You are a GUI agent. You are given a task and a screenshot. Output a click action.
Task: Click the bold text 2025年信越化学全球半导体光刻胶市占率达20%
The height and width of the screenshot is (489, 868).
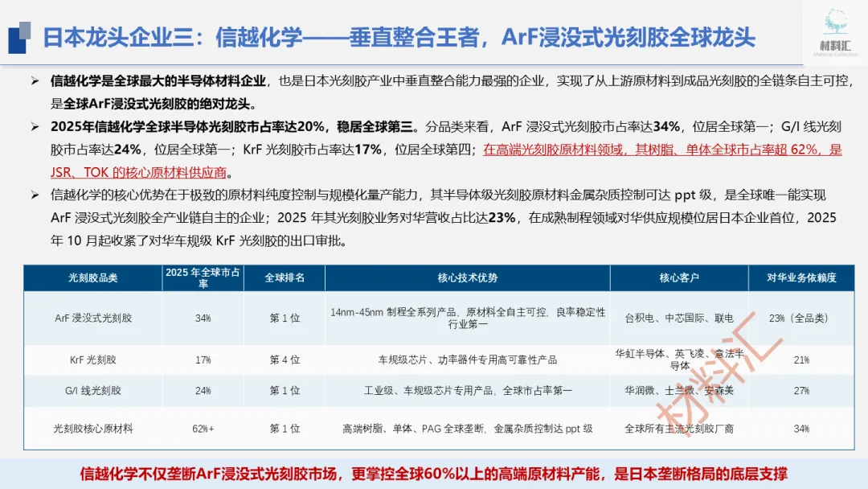(x=187, y=127)
